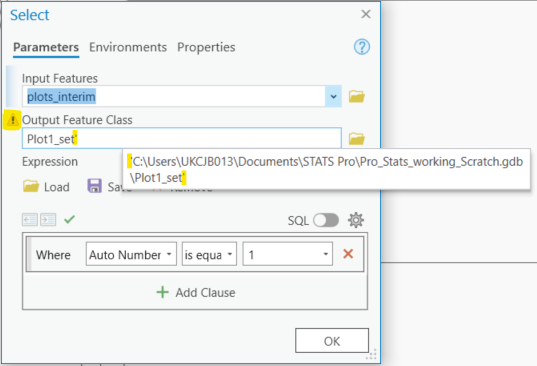Close the Select dialog
Screen dimensions: 537x366
(x=366, y=14)
